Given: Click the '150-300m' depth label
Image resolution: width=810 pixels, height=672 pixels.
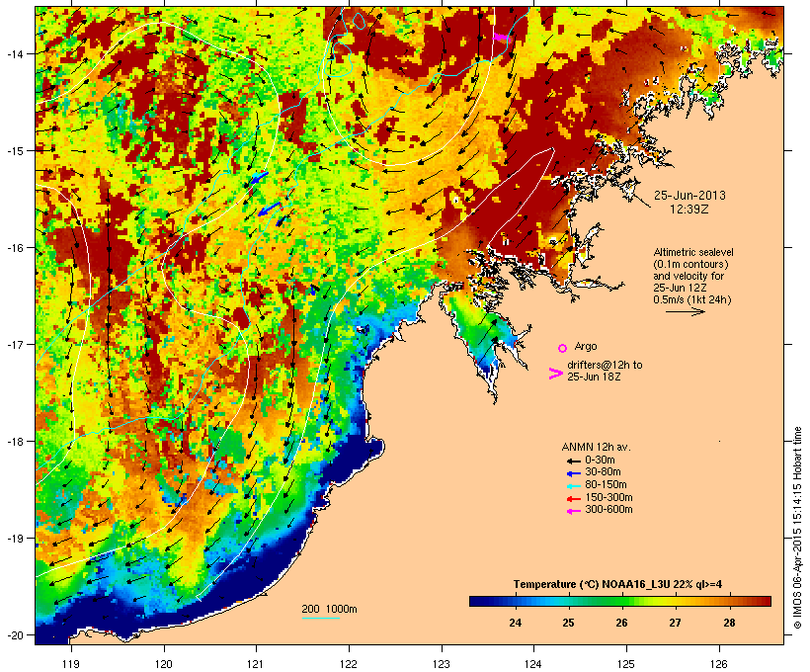Looking at the screenshot, I should [x=608, y=497].
